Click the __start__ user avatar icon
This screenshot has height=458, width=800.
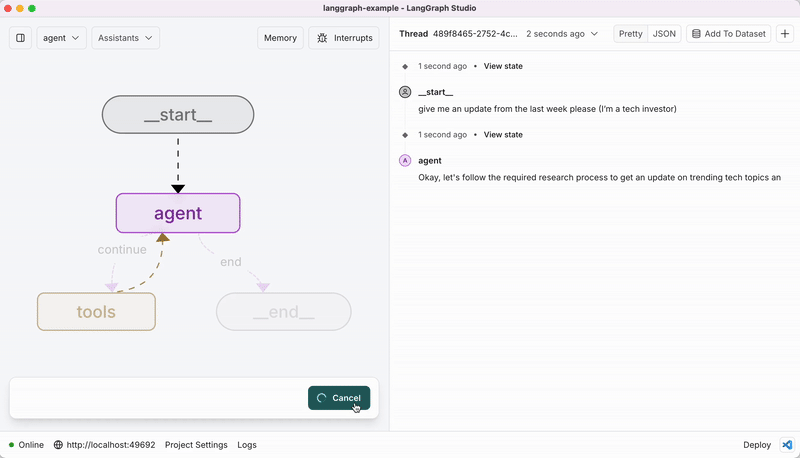coord(405,92)
